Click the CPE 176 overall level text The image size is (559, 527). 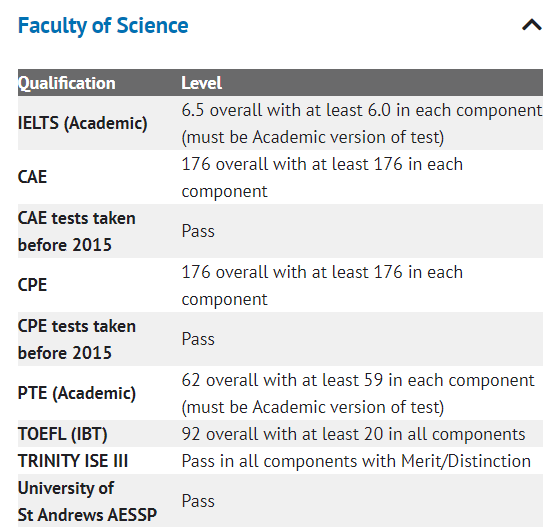322,285
